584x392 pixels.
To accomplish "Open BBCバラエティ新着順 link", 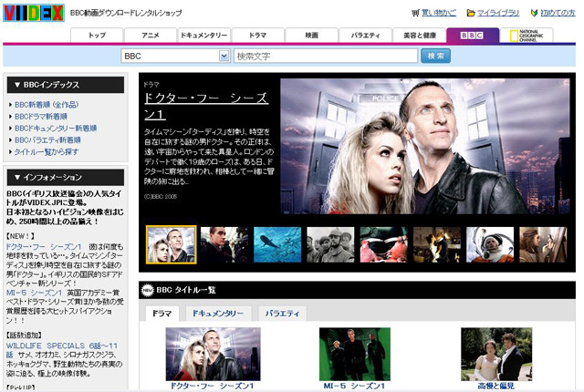I will [x=47, y=140].
